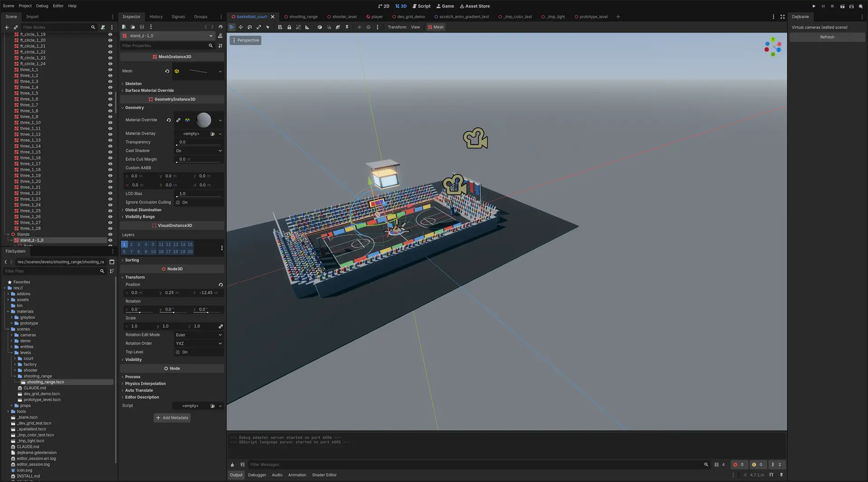Viewport: 868px width, 482px height.
Task: Choose the Select mode arrow tool
Action: pos(268,27)
